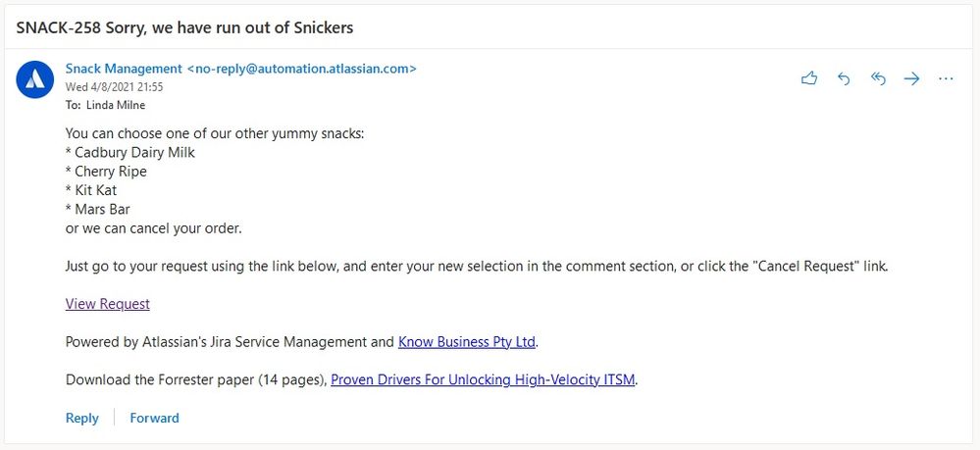Screen dimensions: 980x450
Task: Open the more actions ellipsis menu
Action: click(946, 78)
